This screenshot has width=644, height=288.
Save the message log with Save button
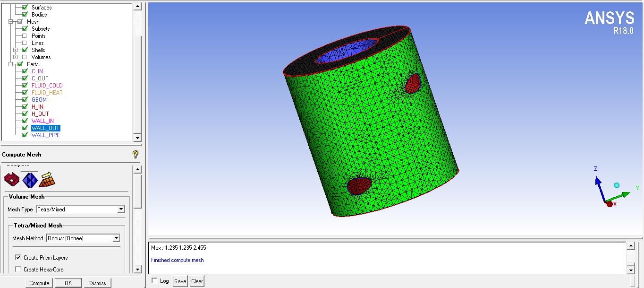coord(180,280)
